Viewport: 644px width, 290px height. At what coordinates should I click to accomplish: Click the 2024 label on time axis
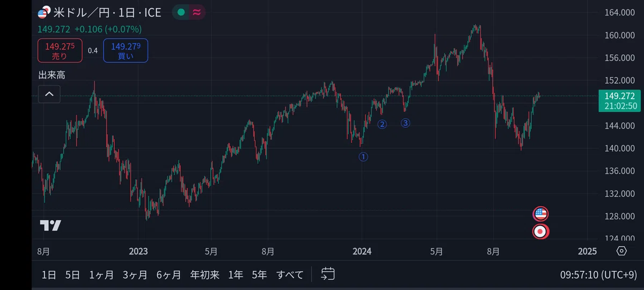pos(362,251)
